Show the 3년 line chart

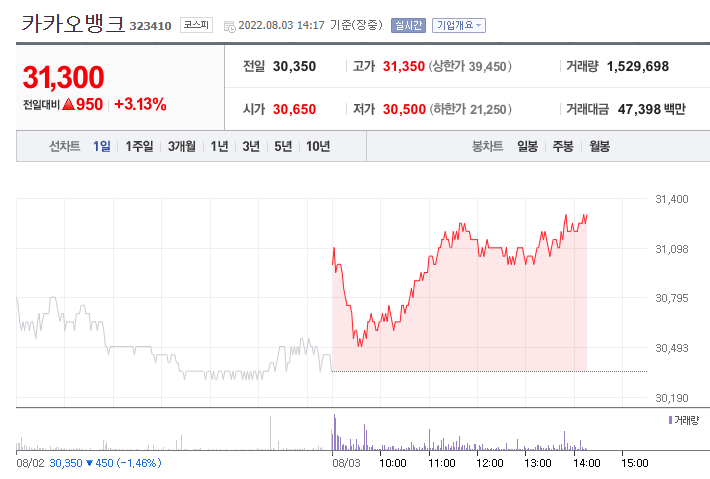click(x=251, y=146)
